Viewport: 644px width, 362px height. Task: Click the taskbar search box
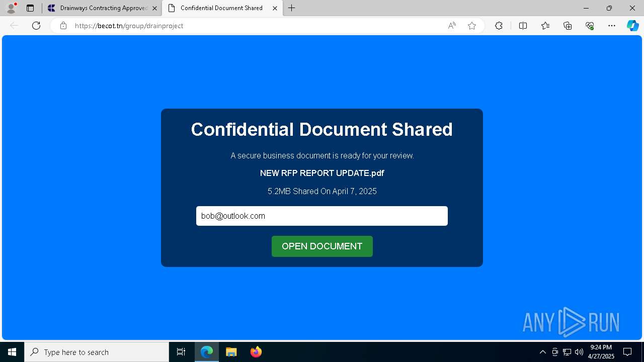97,352
